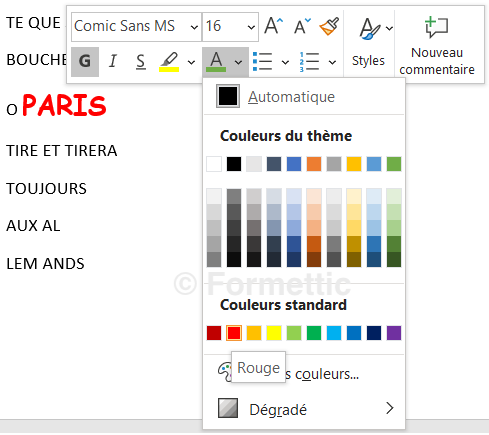This screenshot has width=489, height=435.
Task: Pick the purple standard color swatch
Action: (x=394, y=333)
